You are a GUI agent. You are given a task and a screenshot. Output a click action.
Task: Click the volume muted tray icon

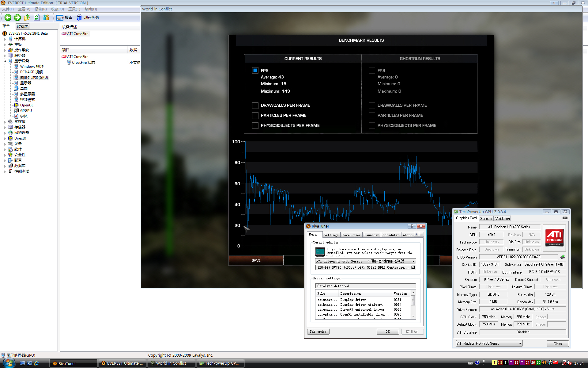coord(569,363)
